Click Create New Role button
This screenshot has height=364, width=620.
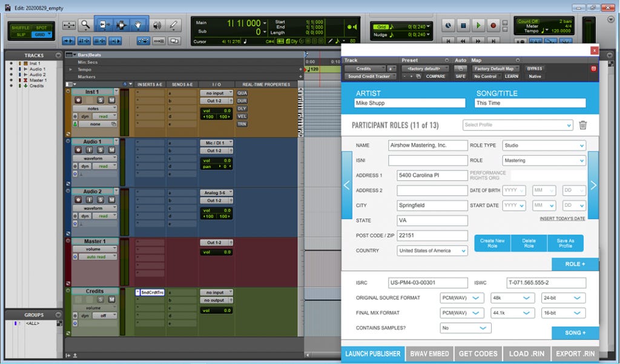(x=492, y=243)
